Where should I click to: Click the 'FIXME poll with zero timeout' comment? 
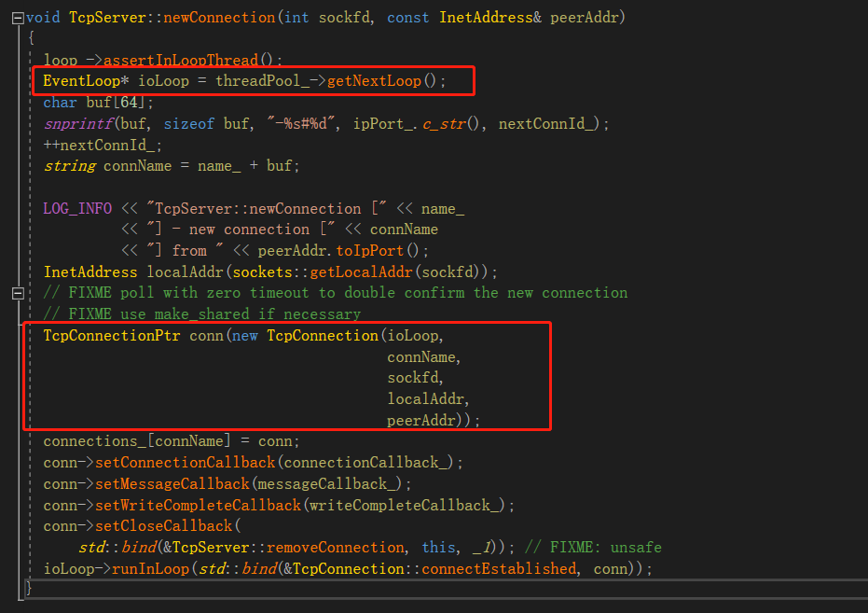[336, 293]
